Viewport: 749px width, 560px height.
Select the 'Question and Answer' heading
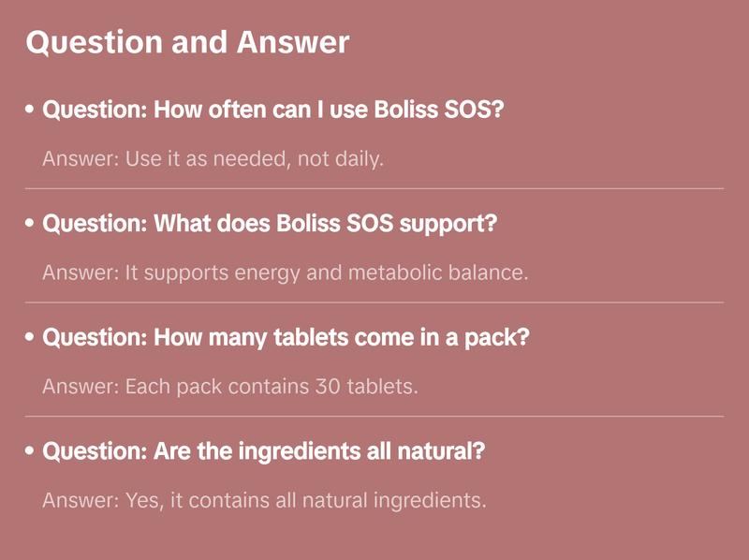coord(187,42)
